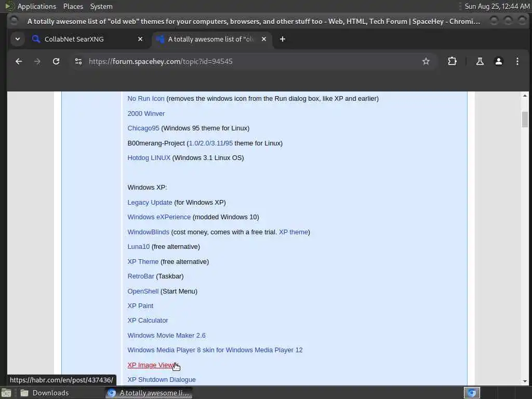The height and width of the screenshot is (399, 532).
Task: Open the XP Image Viewer link
Action: point(152,365)
